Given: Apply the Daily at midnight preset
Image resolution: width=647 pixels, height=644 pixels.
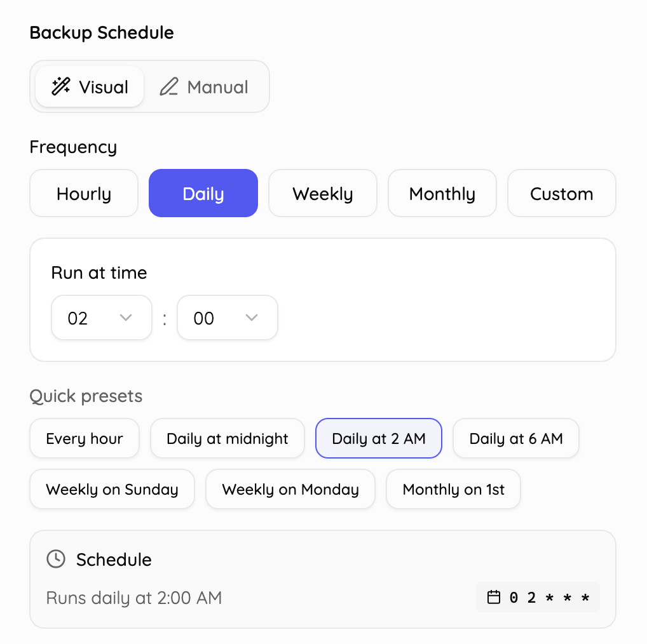Looking at the screenshot, I should click(x=227, y=438).
